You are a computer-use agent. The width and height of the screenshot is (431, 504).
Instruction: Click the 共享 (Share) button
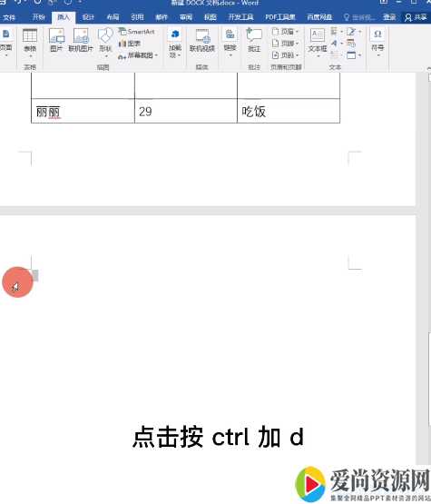416,17
